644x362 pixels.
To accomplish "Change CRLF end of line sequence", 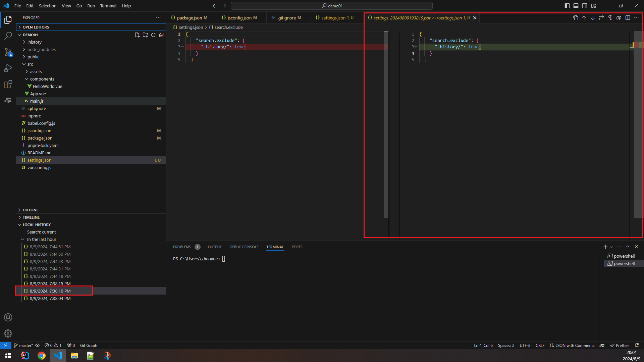I will point(540,345).
